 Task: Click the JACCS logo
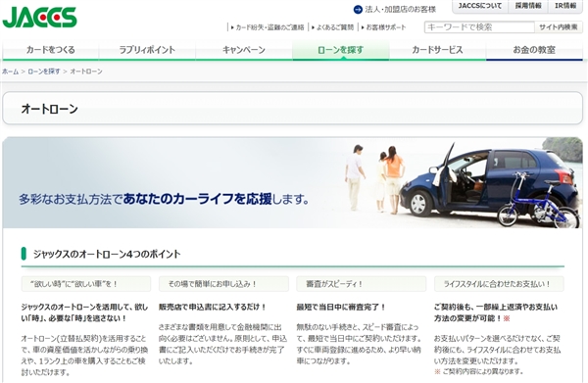tap(39, 18)
